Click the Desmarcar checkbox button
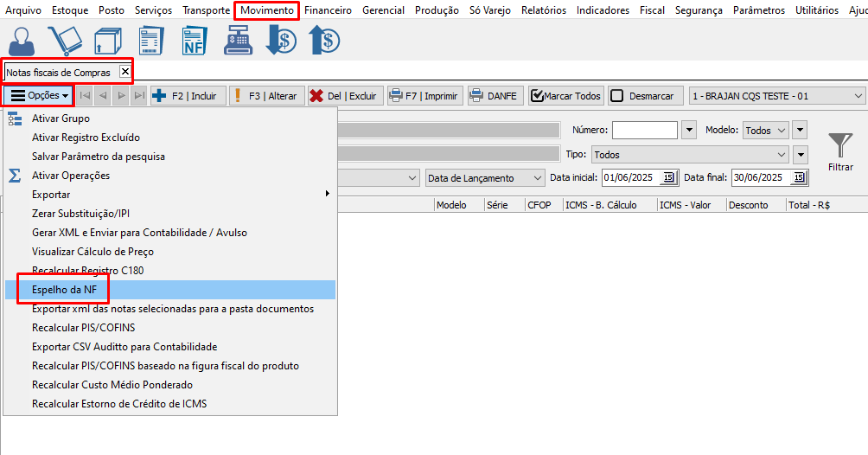The height and width of the screenshot is (455, 868). point(646,96)
